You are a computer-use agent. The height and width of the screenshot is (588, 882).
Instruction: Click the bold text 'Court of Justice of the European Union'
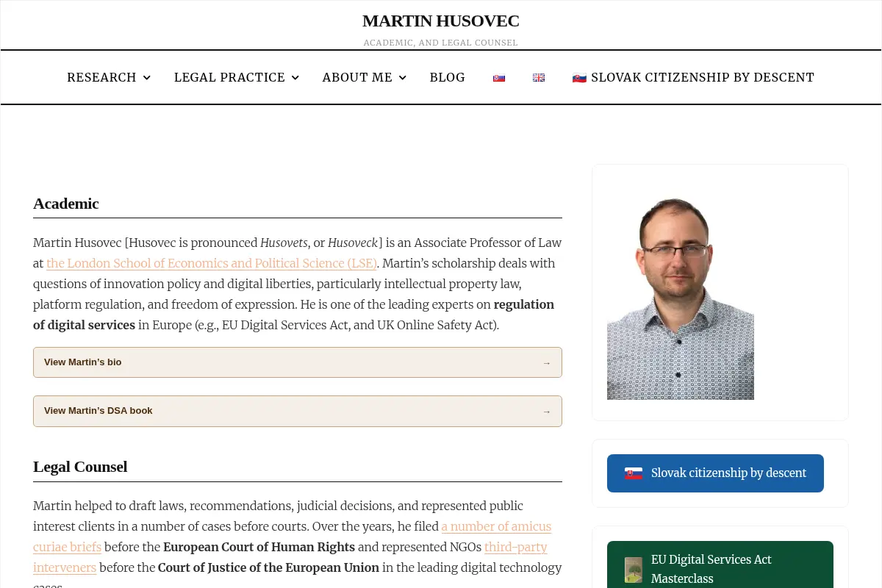268,567
